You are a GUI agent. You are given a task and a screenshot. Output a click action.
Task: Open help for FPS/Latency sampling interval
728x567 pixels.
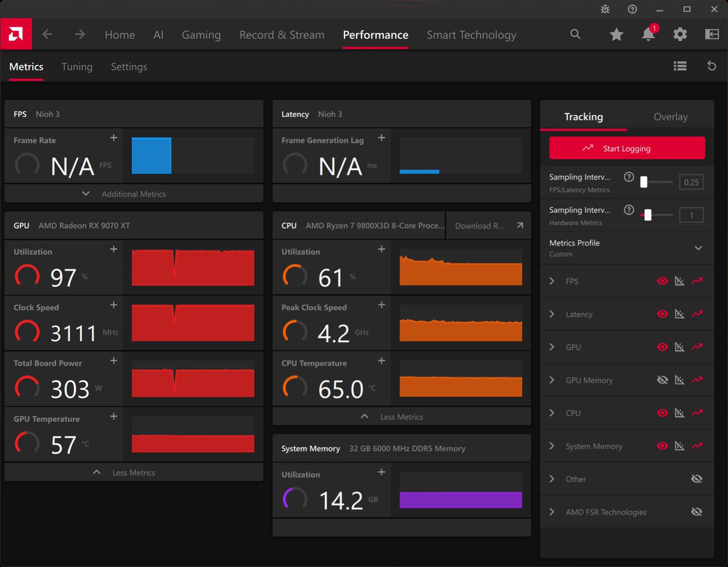pyautogui.click(x=629, y=177)
